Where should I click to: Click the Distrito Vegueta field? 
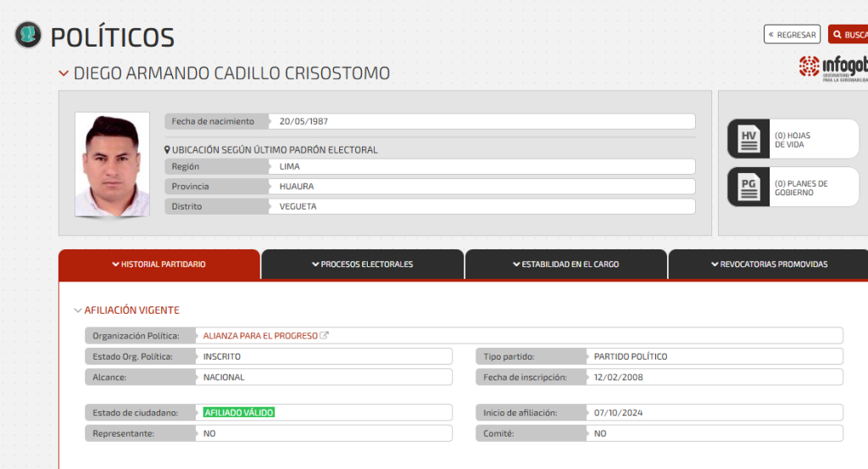[x=483, y=206]
